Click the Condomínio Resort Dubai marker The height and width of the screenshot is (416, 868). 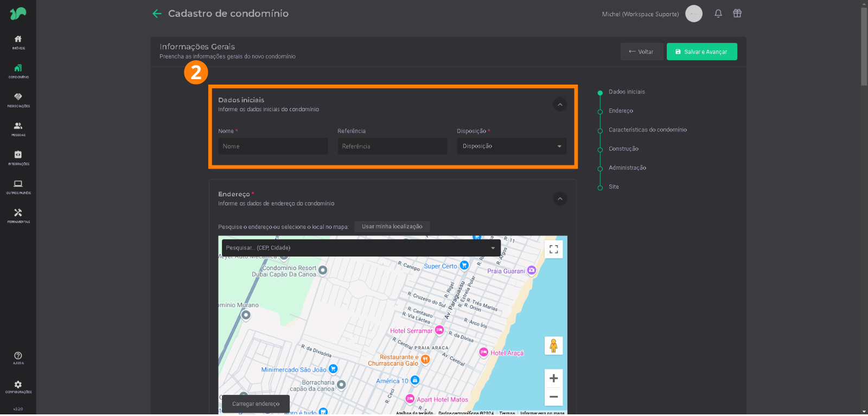coord(323,270)
